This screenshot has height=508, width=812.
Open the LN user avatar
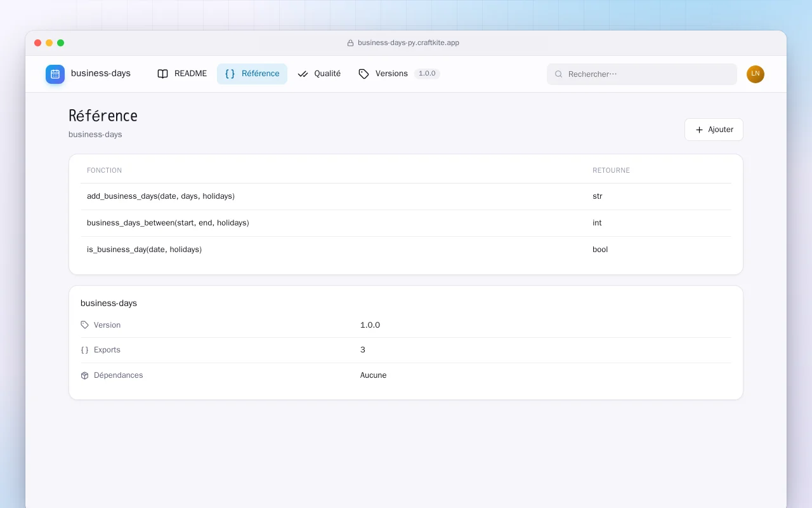pos(756,74)
